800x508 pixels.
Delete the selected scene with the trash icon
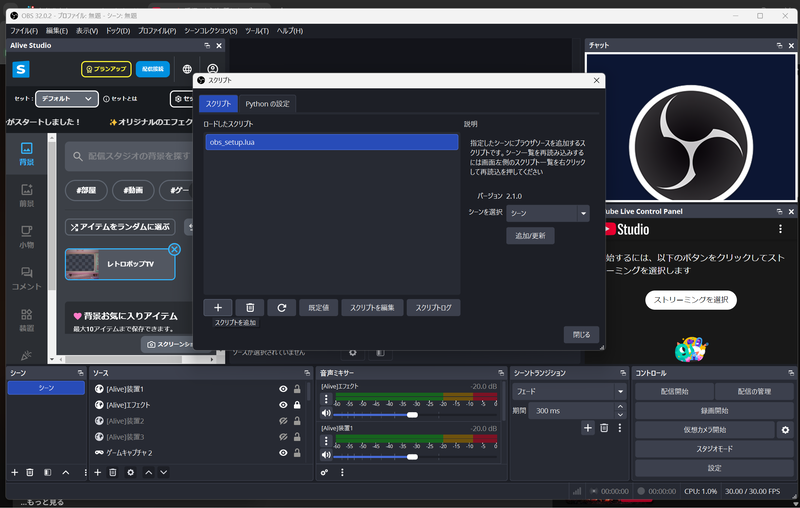30,472
